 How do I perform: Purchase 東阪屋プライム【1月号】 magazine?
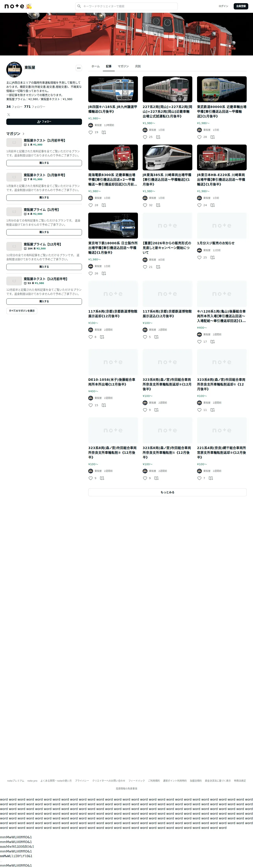44,232
